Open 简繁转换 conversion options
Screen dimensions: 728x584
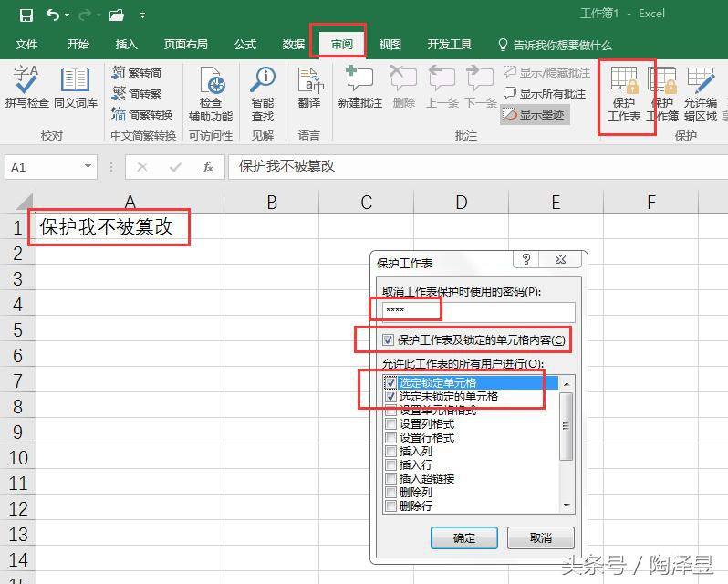click(141, 114)
